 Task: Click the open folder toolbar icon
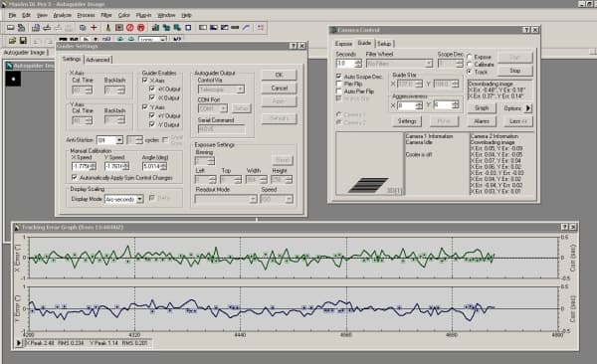(12, 40)
